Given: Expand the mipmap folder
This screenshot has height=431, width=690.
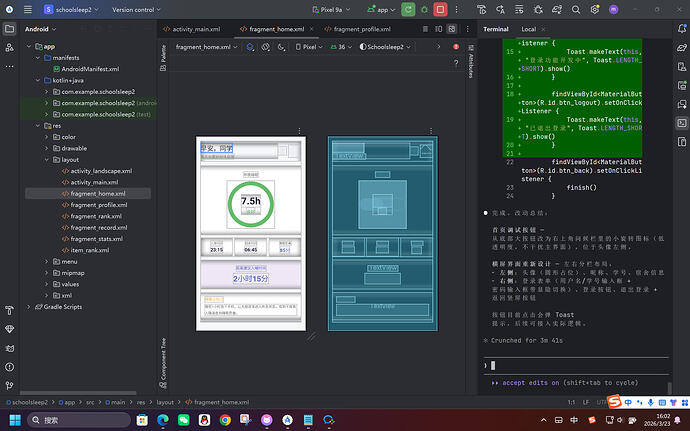Looking at the screenshot, I should 47,273.
